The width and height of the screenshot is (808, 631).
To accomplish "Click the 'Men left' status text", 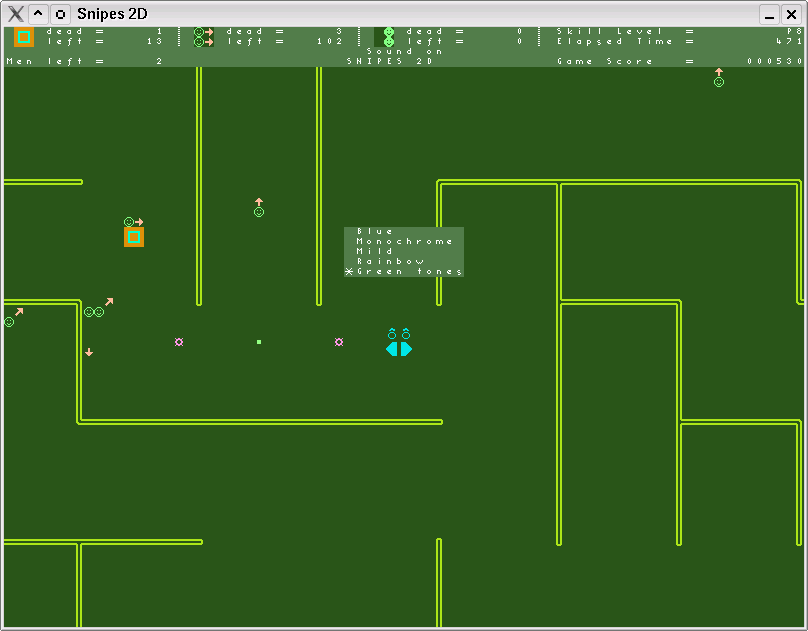I will coord(55,61).
